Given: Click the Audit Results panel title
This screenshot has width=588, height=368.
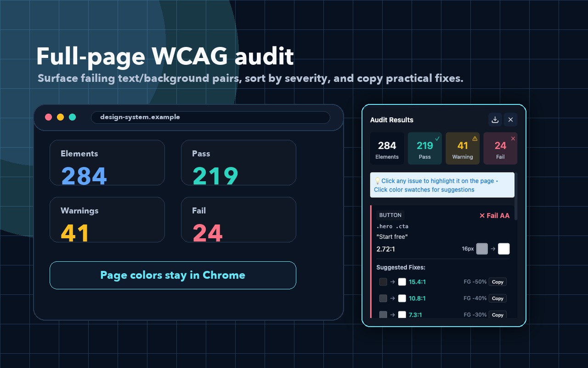Looking at the screenshot, I should pyautogui.click(x=392, y=120).
